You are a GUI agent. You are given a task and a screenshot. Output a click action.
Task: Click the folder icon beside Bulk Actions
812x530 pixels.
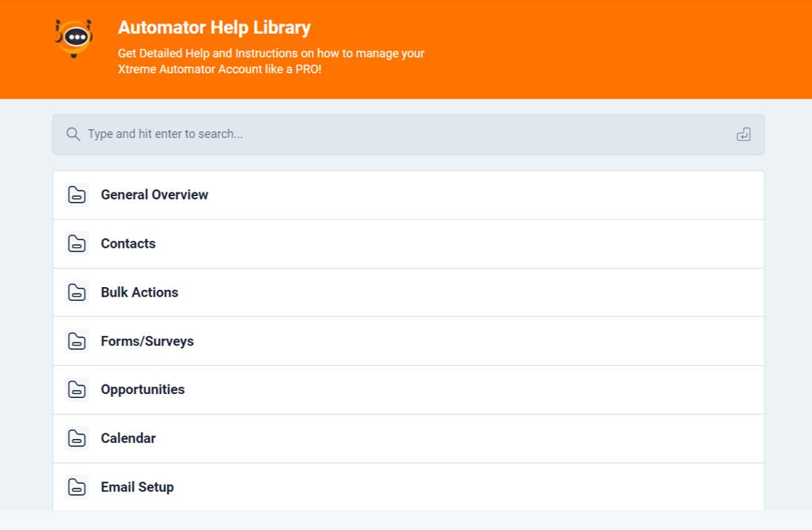click(77, 292)
